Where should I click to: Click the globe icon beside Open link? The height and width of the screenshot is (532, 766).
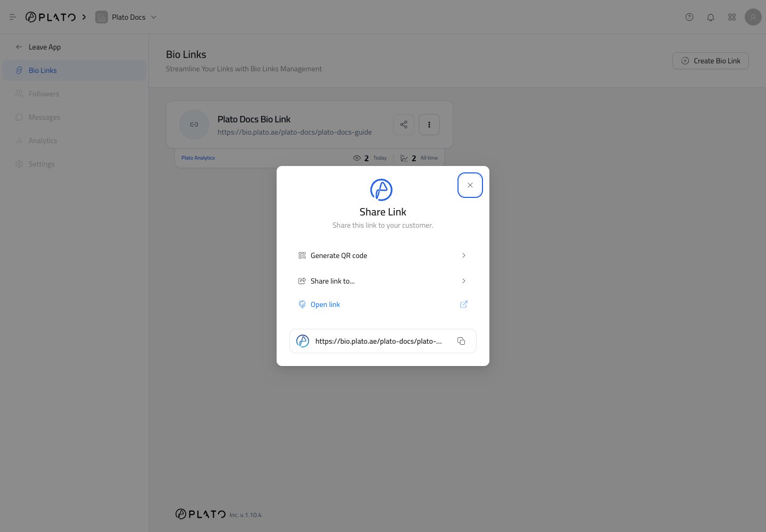302,304
